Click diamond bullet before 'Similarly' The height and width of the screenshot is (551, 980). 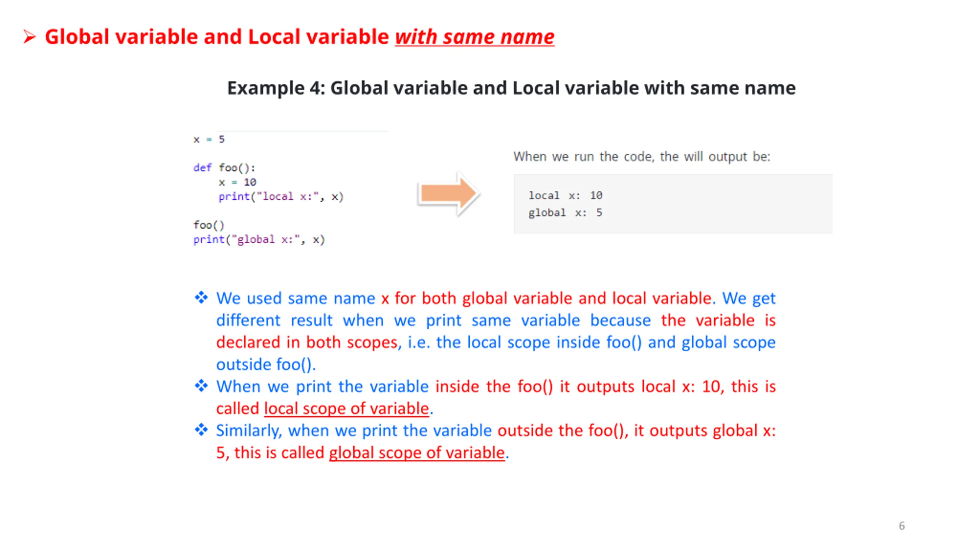pos(201,430)
